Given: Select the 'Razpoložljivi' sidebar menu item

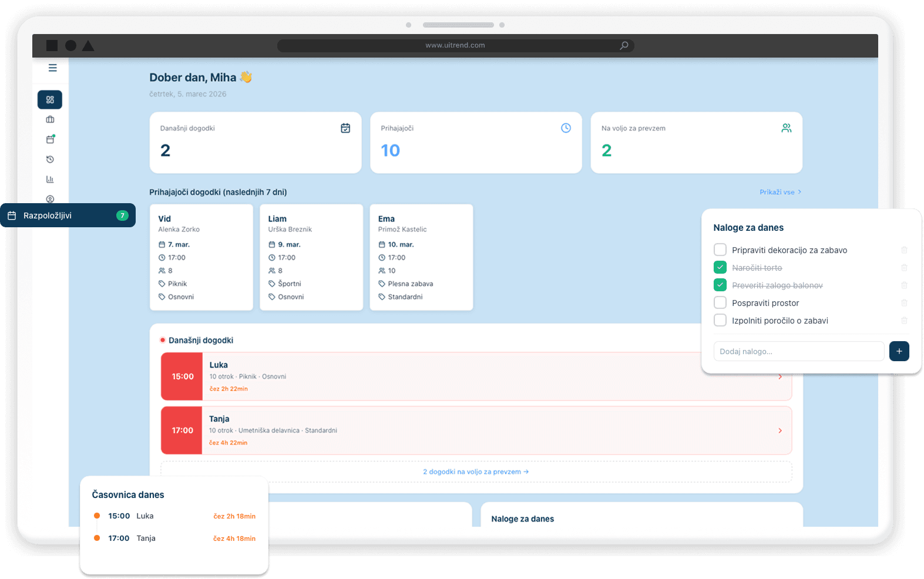Looking at the screenshot, I should coord(68,216).
